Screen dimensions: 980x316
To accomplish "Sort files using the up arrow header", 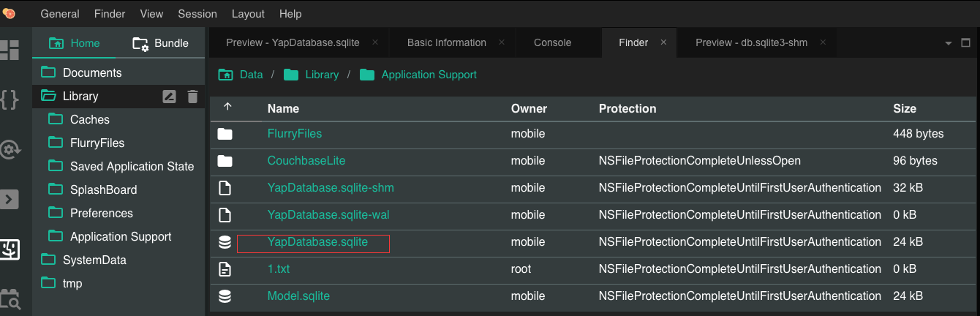I will (x=227, y=108).
